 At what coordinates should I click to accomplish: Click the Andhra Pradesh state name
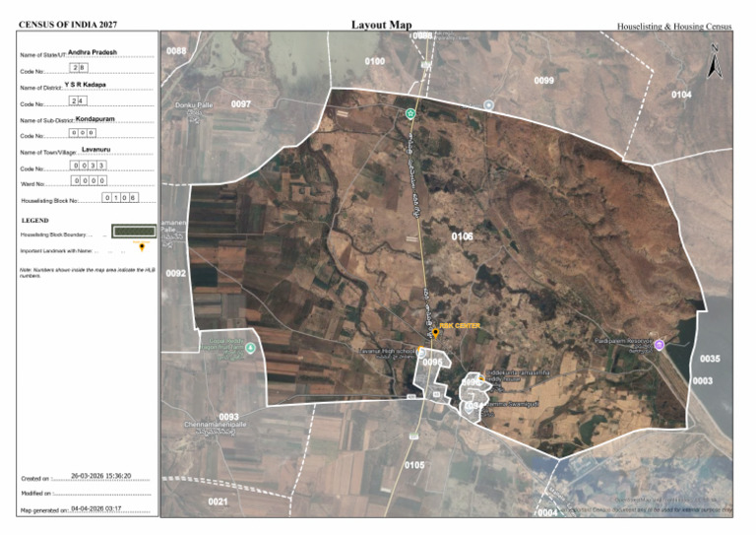coord(93,52)
